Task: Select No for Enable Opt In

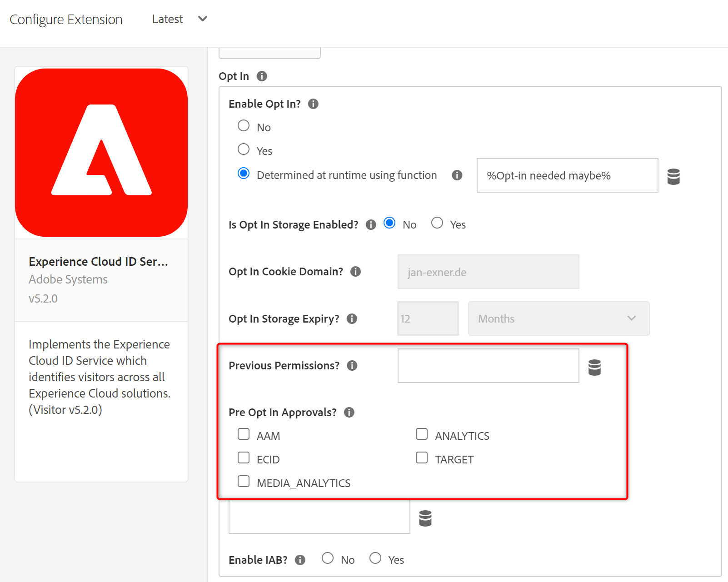Action: pos(244,126)
